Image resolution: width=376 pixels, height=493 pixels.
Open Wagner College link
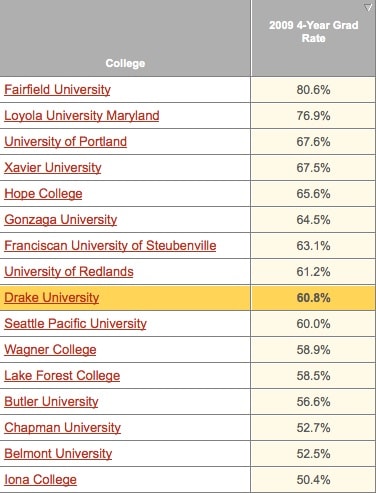[x=50, y=350]
